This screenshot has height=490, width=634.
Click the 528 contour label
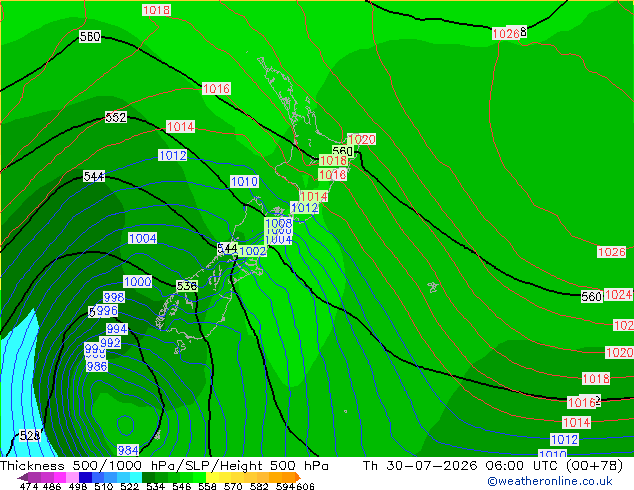point(30,435)
